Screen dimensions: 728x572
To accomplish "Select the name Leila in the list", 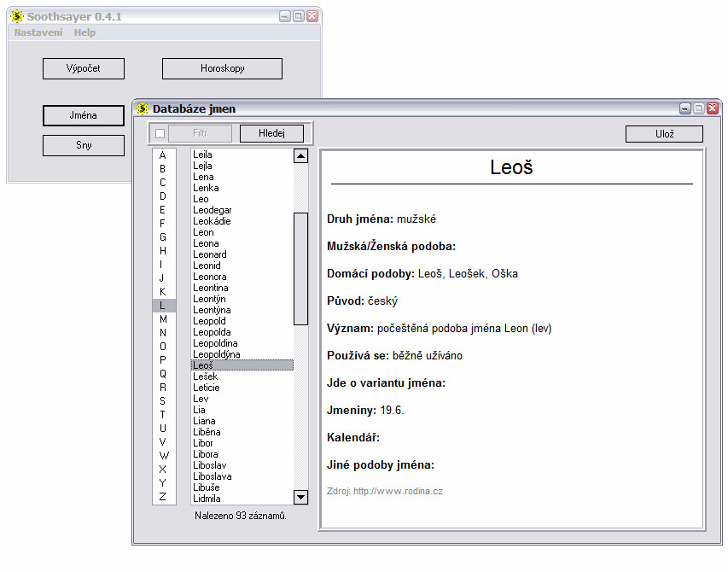I will point(242,155).
